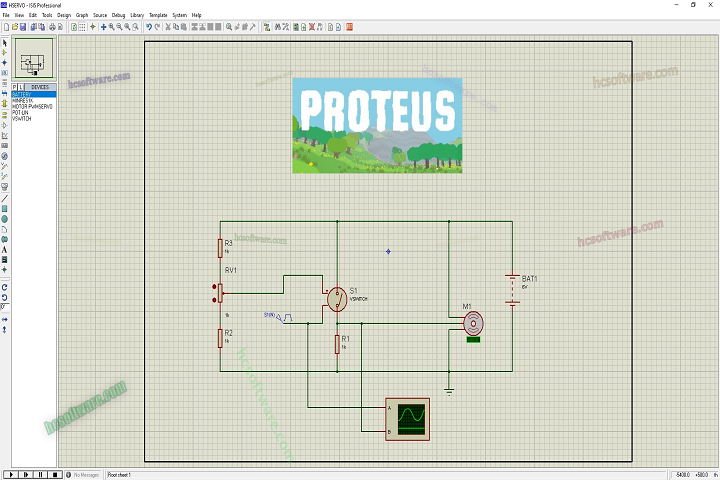Select MINRES1K in the devices list

coord(34,100)
